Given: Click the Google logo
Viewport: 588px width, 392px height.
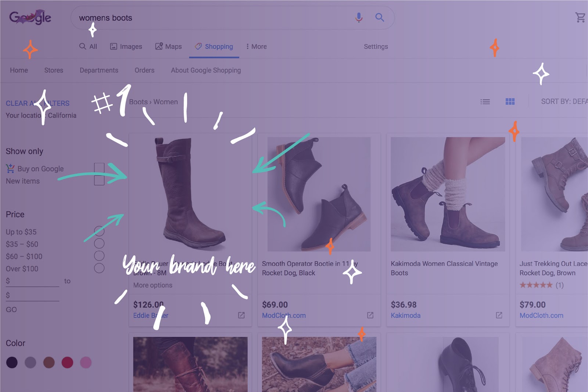Looking at the screenshot, I should [x=31, y=17].
